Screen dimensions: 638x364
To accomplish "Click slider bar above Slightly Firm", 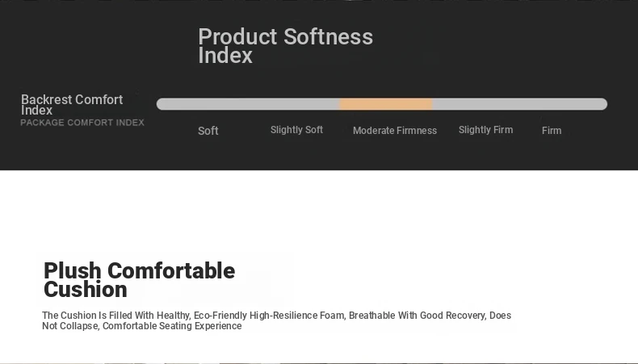I will click(x=485, y=104).
